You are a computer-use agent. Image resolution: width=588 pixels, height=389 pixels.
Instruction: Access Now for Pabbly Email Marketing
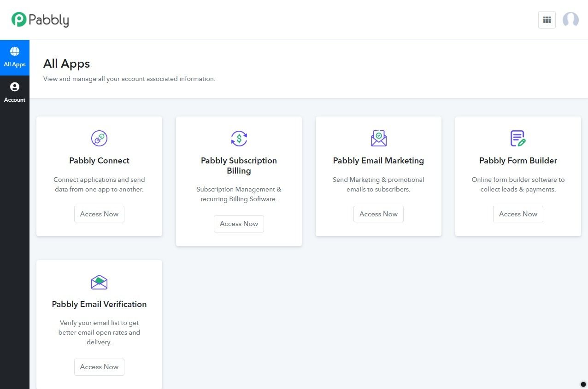[378, 214]
